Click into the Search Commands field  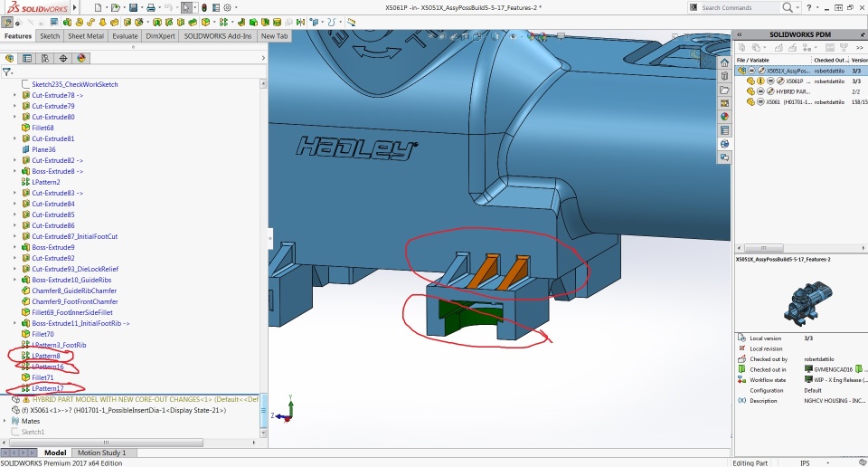[x=739, y=8]
